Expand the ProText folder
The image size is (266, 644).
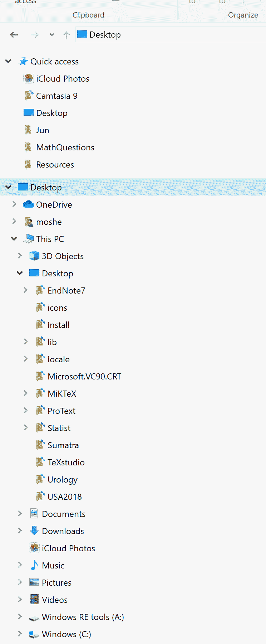click(26, 410)
